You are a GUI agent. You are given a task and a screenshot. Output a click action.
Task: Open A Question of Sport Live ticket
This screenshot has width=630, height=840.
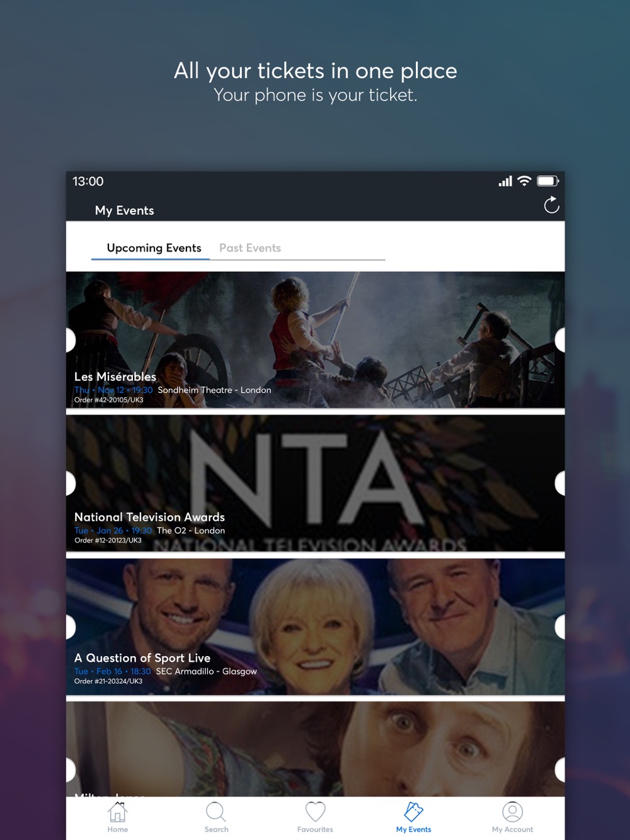315,627
